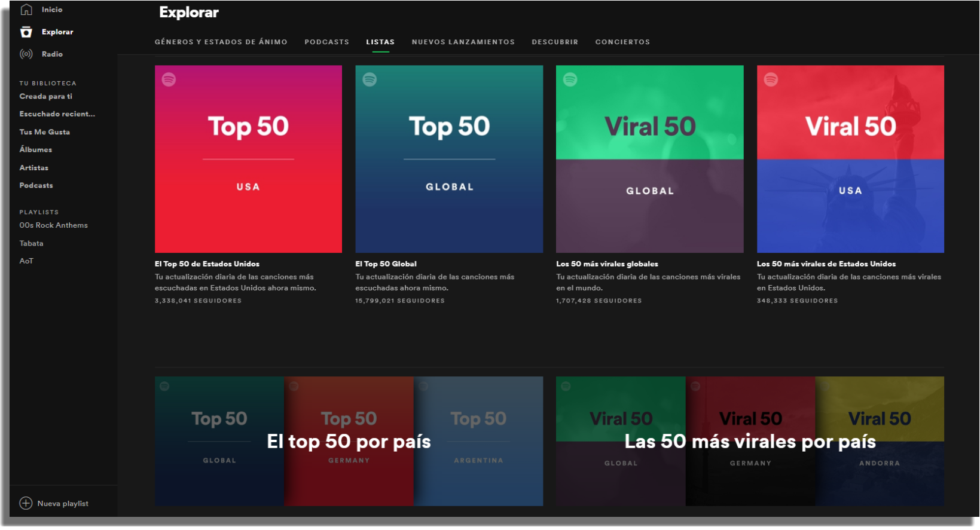Click the 3,338,041 seguidores text
The image size is (980, 530).
click(x=199, y=301)
